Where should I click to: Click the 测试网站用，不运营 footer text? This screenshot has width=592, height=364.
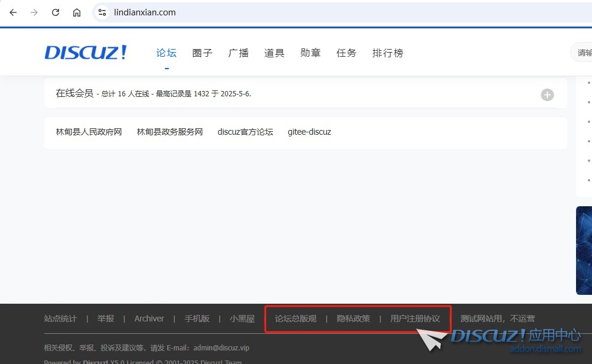[497, 318]
